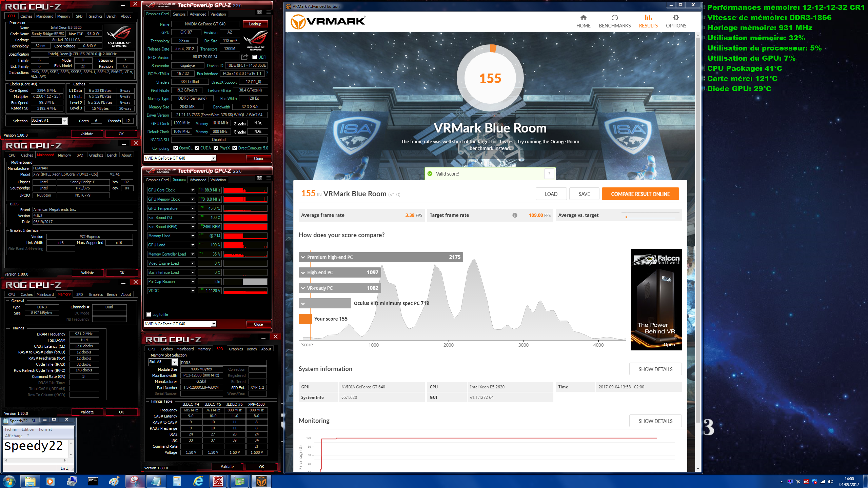
Task: Open Internet Explorer from the taskbar
Action: point(198,481)
